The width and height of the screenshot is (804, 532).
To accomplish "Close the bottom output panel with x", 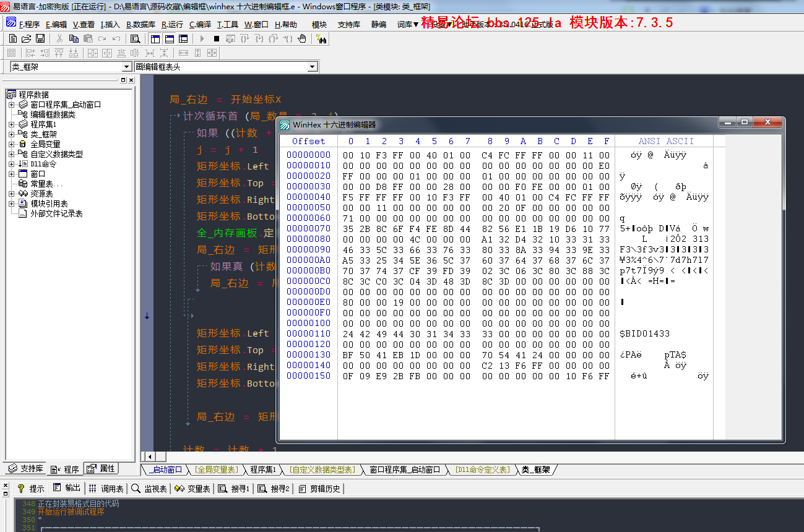I will click(6, 486).
